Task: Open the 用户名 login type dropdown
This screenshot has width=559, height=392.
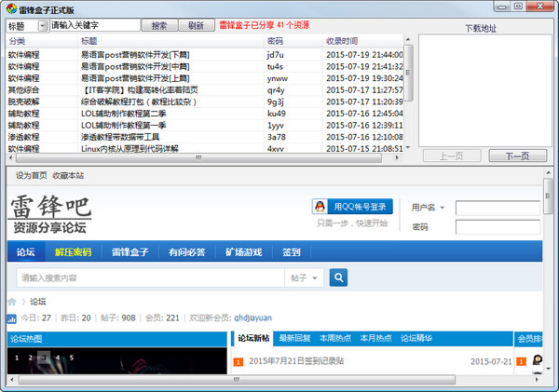Action: [442, 208]
